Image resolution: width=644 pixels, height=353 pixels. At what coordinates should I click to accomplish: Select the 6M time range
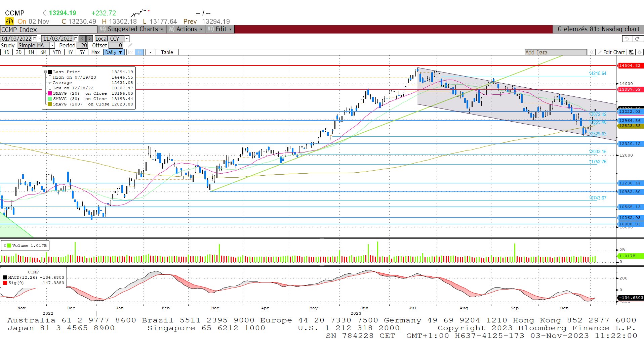[x=43, y=52]
